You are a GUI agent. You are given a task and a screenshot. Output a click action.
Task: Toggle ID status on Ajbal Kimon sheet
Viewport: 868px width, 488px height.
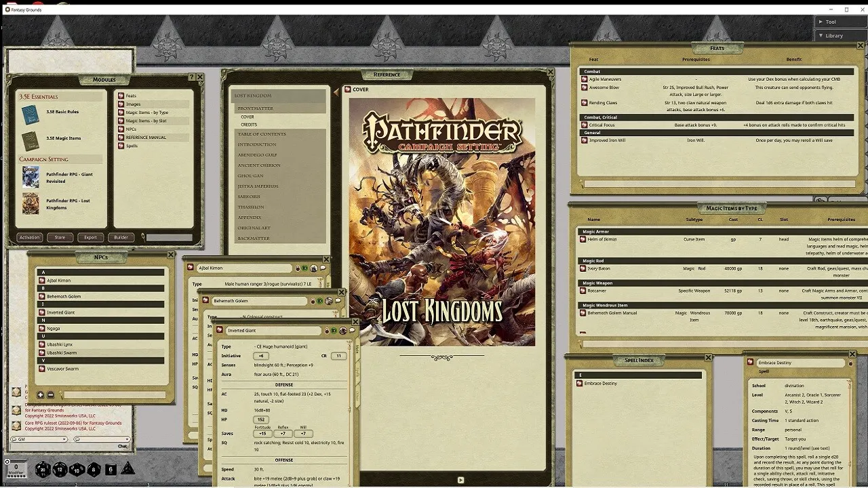305,268
